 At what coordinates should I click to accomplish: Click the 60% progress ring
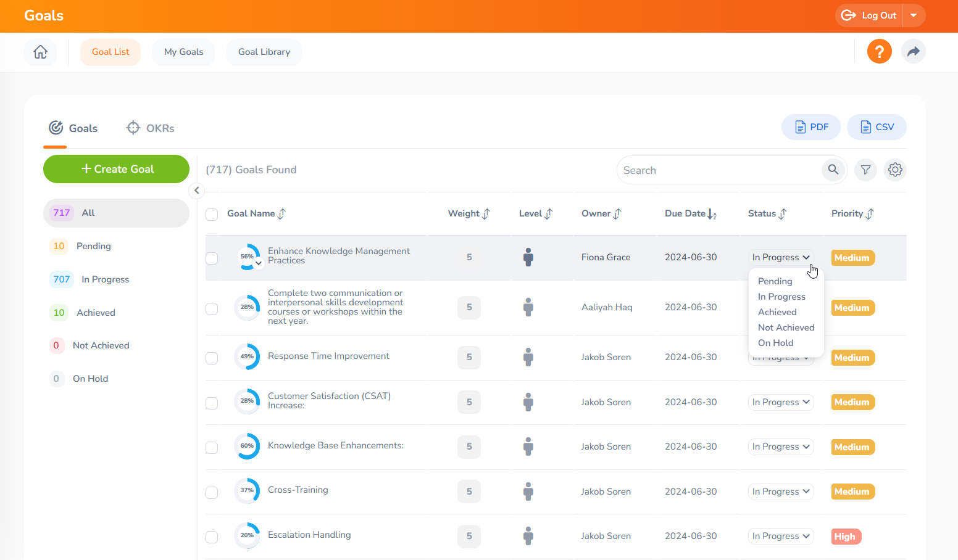pyautogui.click(x=247, y=446)
